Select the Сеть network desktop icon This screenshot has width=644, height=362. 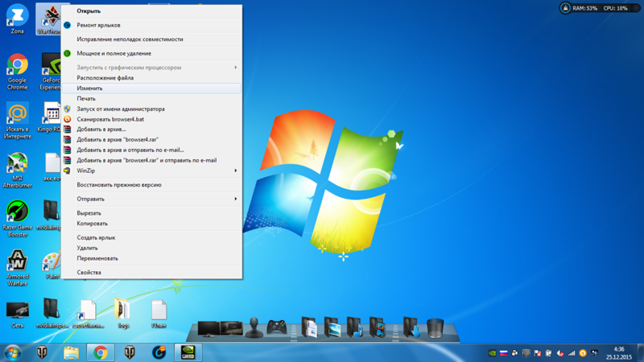tap(17, 315)
